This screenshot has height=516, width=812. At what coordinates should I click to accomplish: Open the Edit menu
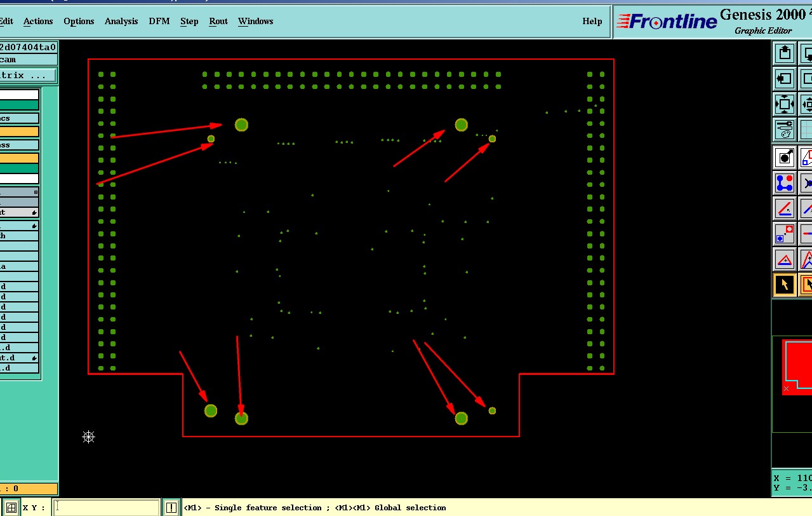point(6,21)
